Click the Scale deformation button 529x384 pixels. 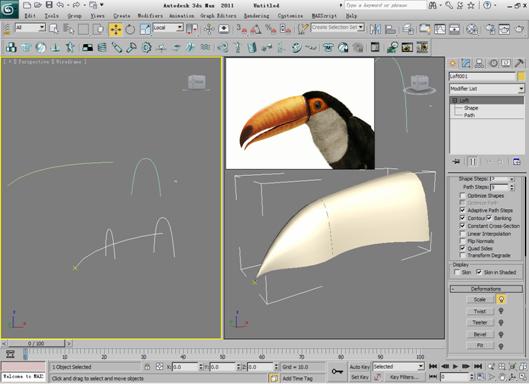480,299
